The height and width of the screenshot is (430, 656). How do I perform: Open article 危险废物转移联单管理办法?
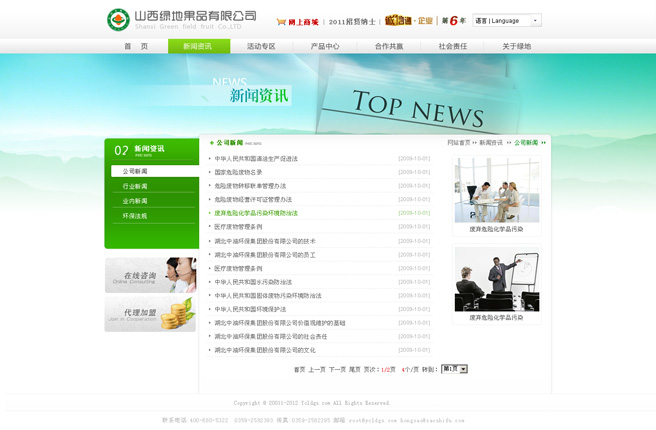coord(250,186)
